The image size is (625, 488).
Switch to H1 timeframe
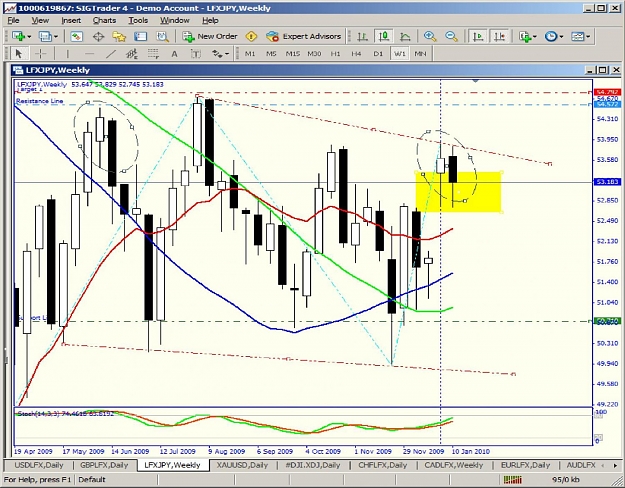point(336,53)
